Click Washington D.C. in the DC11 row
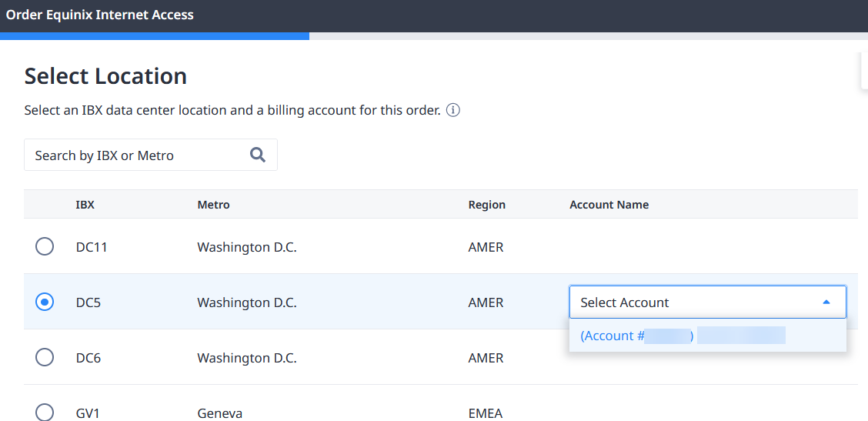Image resolution: width=868 pixels, height=421 pixels. point(247,246)
